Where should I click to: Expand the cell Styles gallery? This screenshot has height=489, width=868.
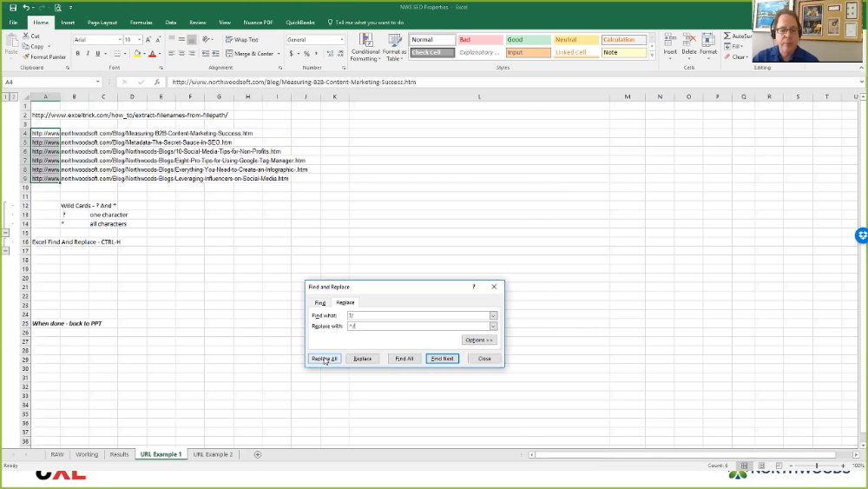click(x=652, y=56)
